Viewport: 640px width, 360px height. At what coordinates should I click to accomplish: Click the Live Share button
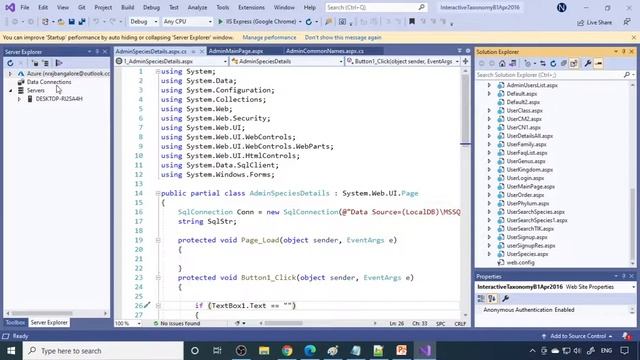pyautogui.click(x=595, y=22)
